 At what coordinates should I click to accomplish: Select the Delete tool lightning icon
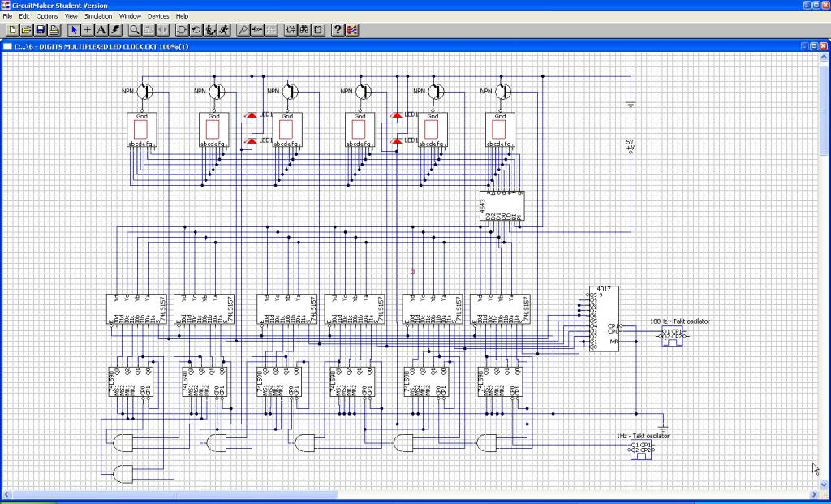(x=115, y=30)
